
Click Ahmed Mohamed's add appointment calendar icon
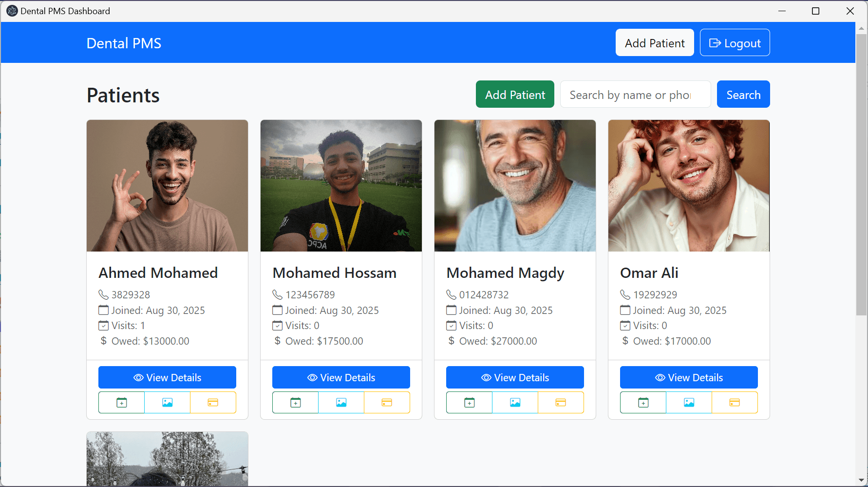tap(121, 403)
